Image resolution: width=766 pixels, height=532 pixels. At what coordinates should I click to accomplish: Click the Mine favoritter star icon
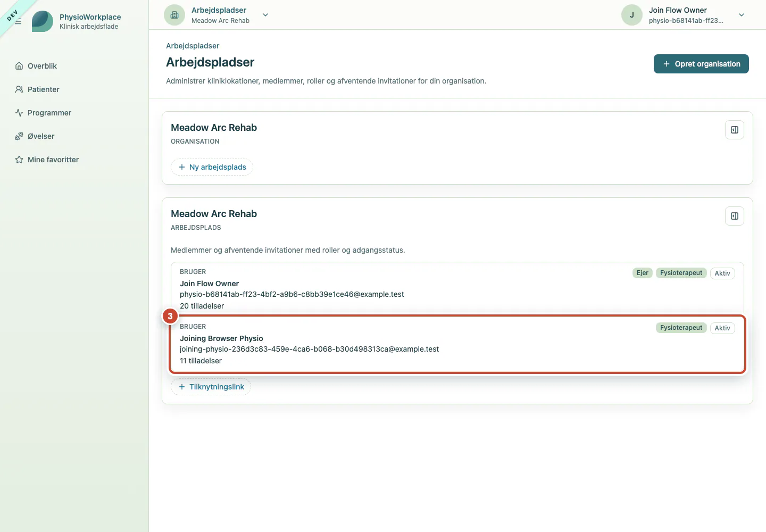coord(19,160)
